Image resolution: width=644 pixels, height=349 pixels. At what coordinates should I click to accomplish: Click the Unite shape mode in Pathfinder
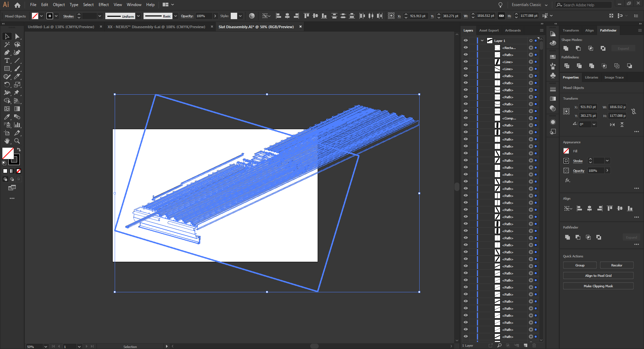(x=566, y=48)
